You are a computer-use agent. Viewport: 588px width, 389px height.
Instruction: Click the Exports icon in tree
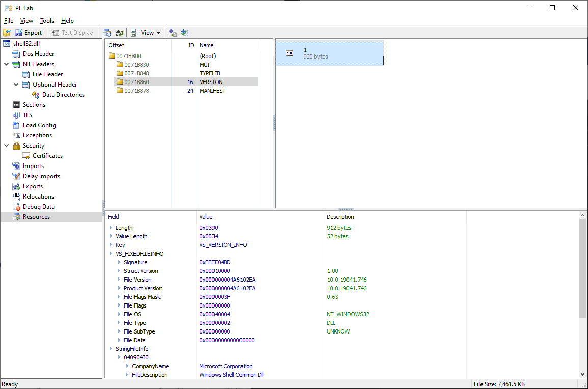(x=16, y=186)
